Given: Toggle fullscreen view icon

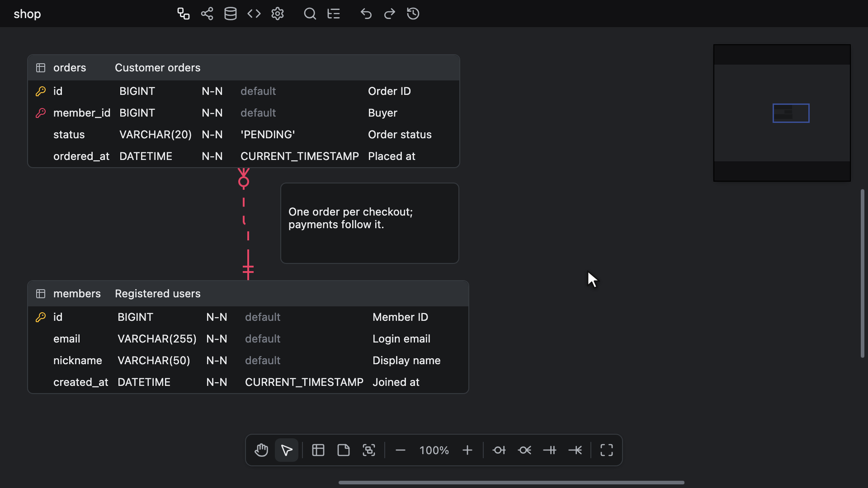Looking at the screenshot, I should [x=607, y=450].
